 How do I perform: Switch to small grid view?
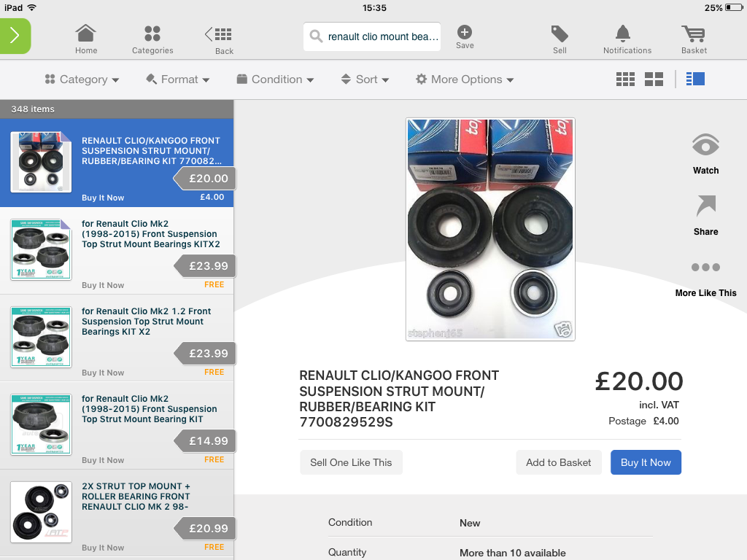(x=625, y=79)
